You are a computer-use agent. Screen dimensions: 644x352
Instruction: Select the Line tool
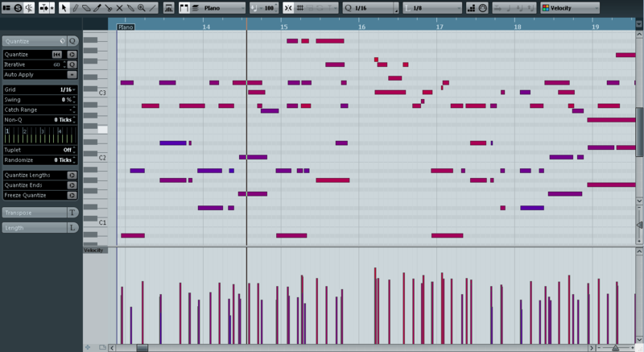(152, 8)
